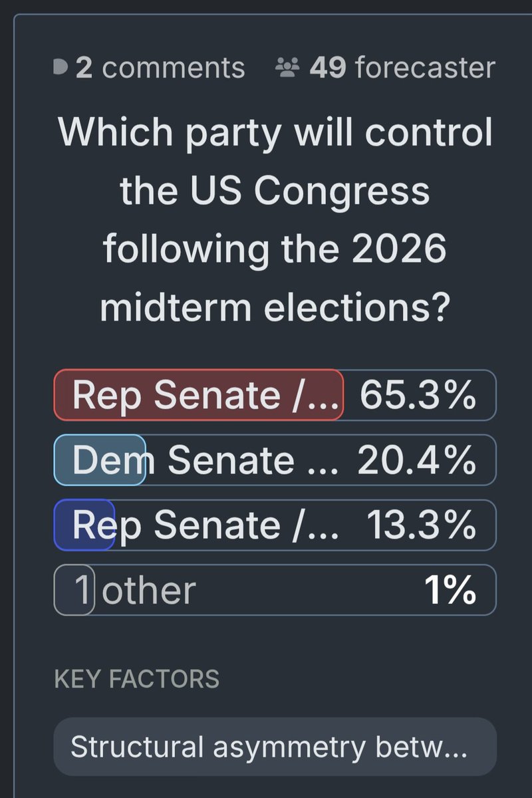Select the Rep Senate 65.3% option label
The height and width of the screenshot is (798, 532).
206,396
